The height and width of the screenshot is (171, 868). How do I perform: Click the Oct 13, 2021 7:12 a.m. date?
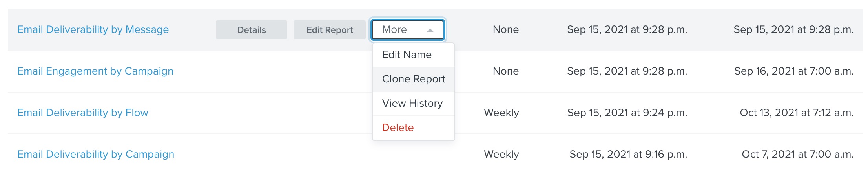coord(796,113)
